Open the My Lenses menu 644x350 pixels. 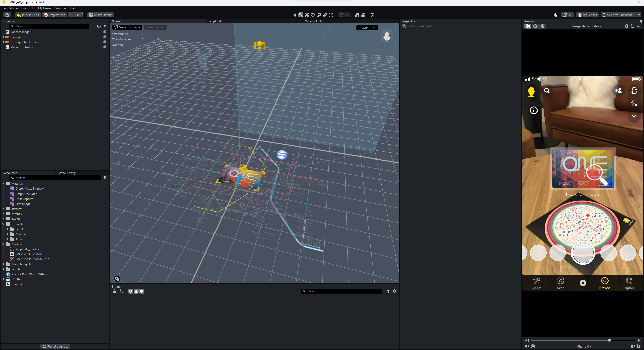tap(45, 8)
